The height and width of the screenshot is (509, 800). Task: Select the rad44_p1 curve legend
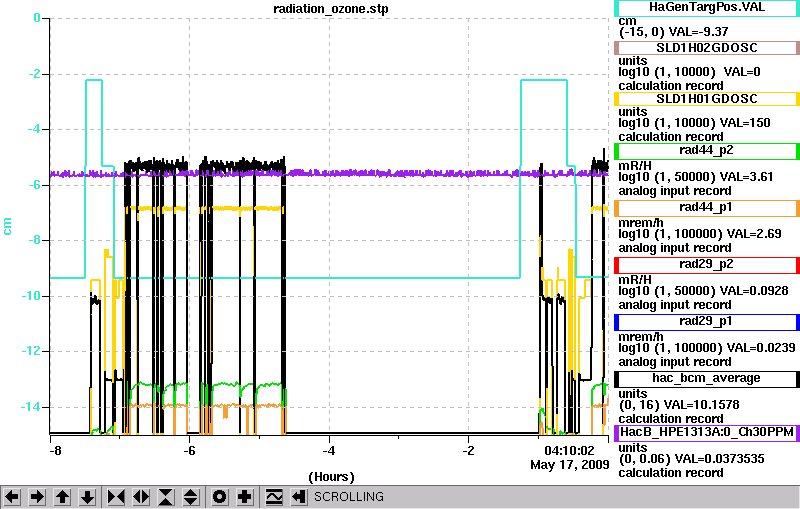(707, 208)
